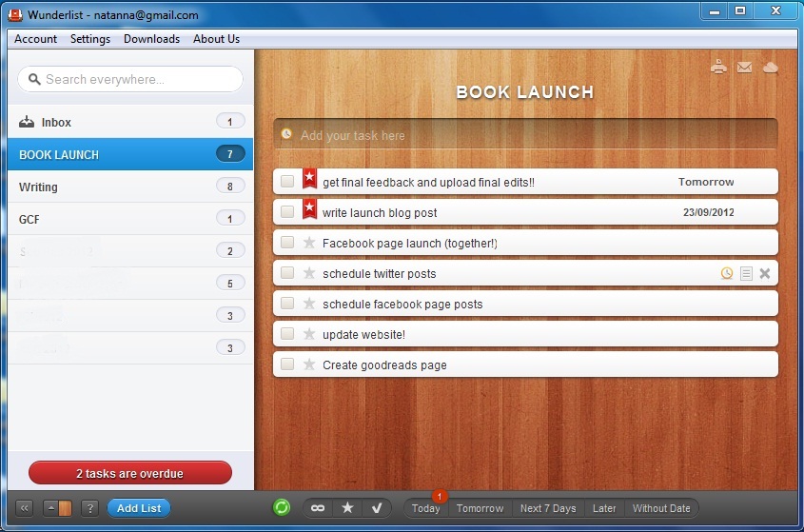Screen dimensions: 804x532
Task: Check off 'schedule twitter posts' task
Action: pos(287,273)
